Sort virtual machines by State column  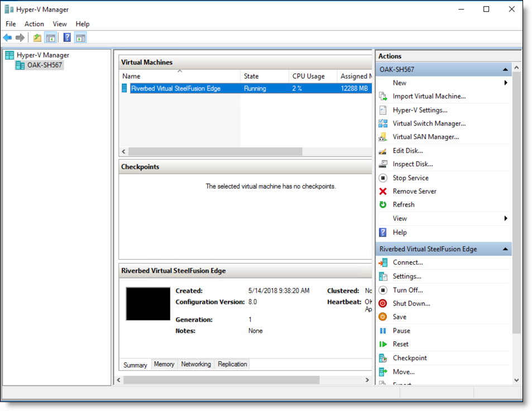click(x=265, y=76)
